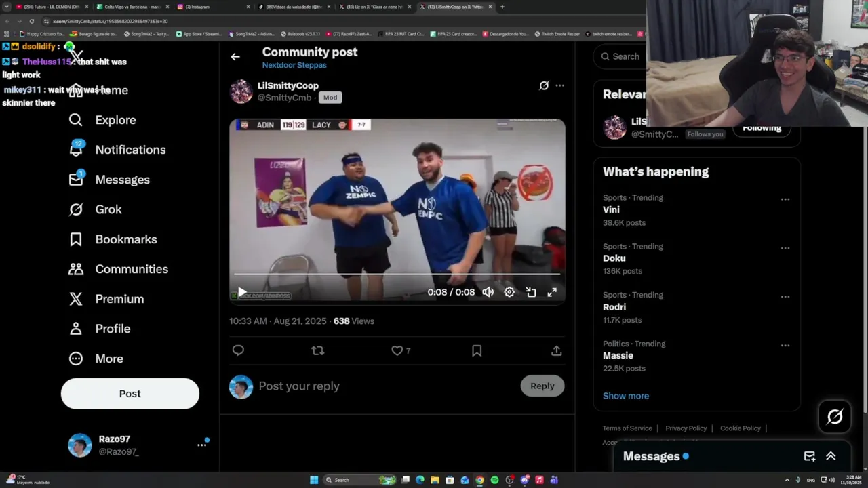Click the white Post button

point(130,394)
